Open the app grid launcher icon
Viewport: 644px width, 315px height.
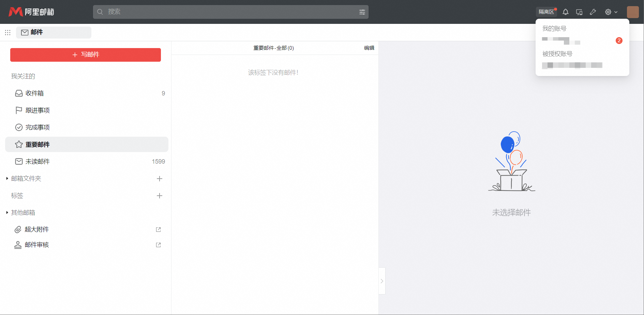(8, 32)
